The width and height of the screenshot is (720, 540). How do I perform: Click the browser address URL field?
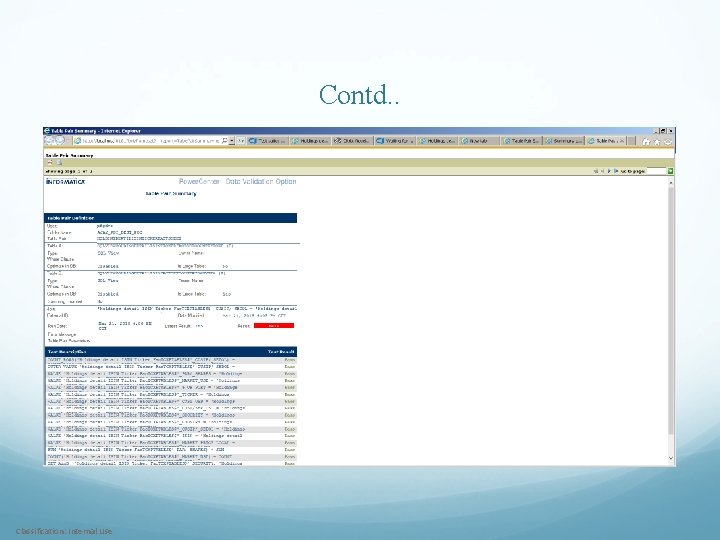pyautogui.click(x=151, y=141)
